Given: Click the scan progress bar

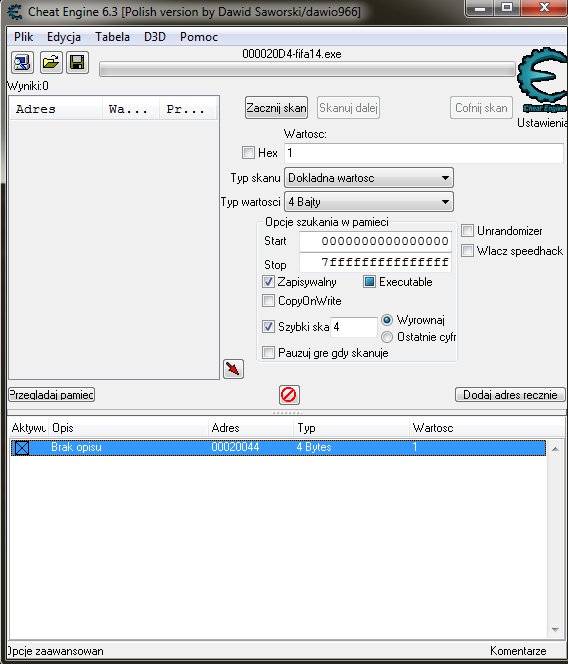Looking at the screenshot, I should point(307,69).
